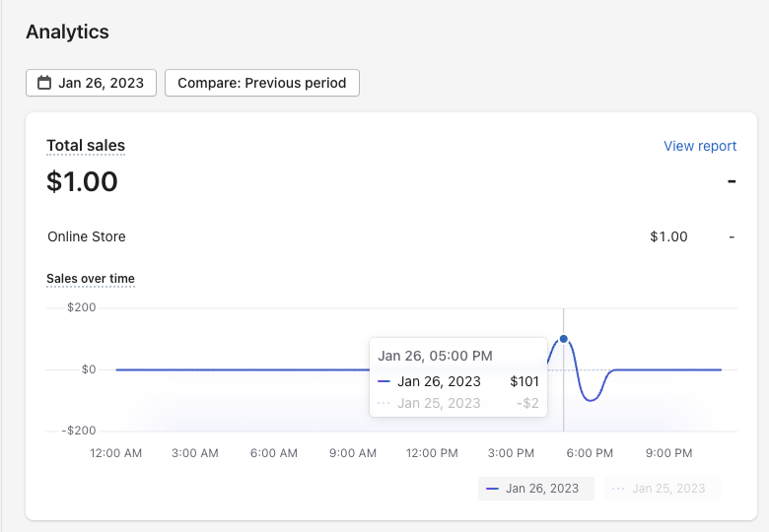
Task: Click the dotted marker in tooltip
Action: 384,403
